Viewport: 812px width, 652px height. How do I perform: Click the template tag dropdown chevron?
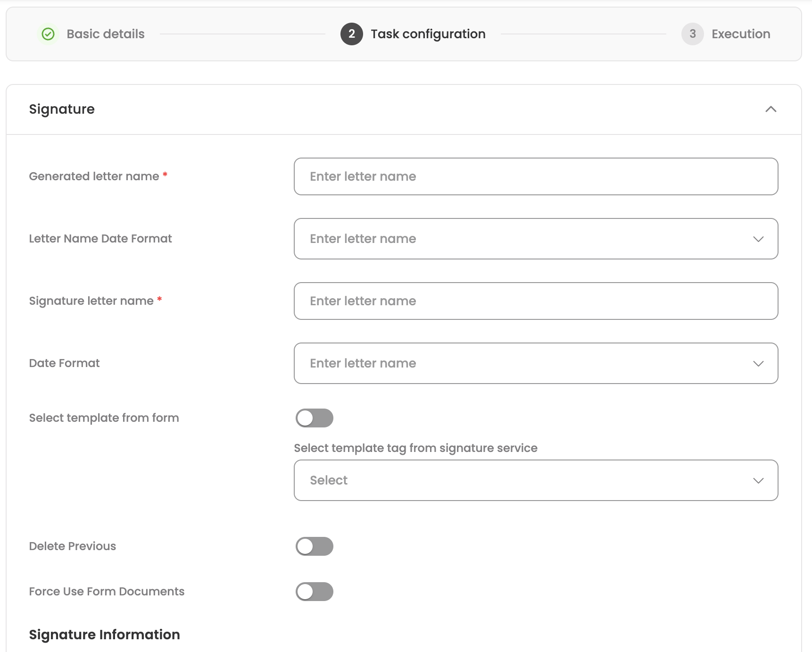[x=758, y=480]
